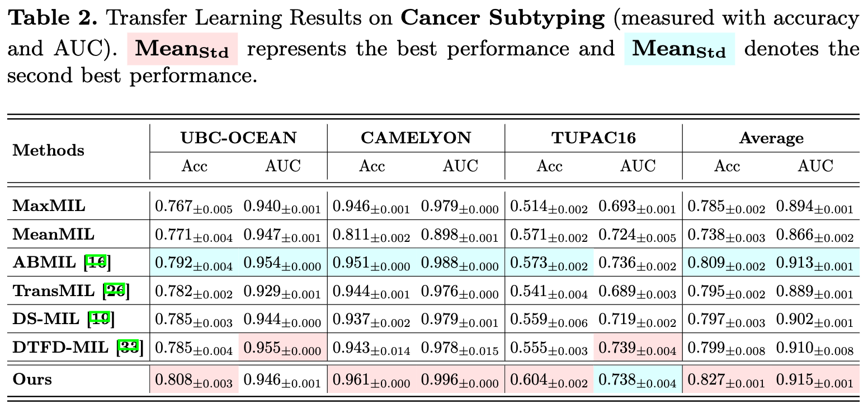Select the 0.996 AUC value for CAMELYON
Screen dimensions: 868x412
(x=459, y=380)
